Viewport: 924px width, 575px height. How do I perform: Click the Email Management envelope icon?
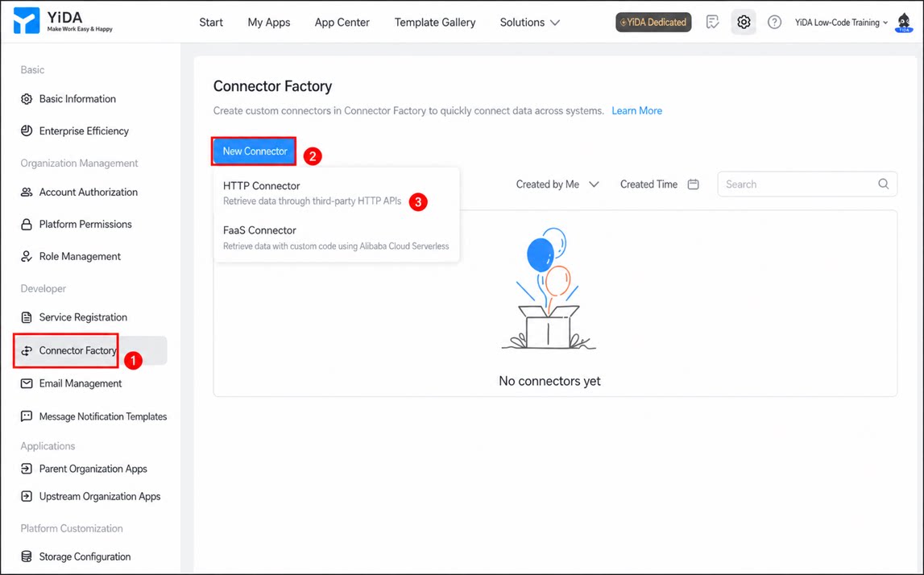[x=27, y=383]
